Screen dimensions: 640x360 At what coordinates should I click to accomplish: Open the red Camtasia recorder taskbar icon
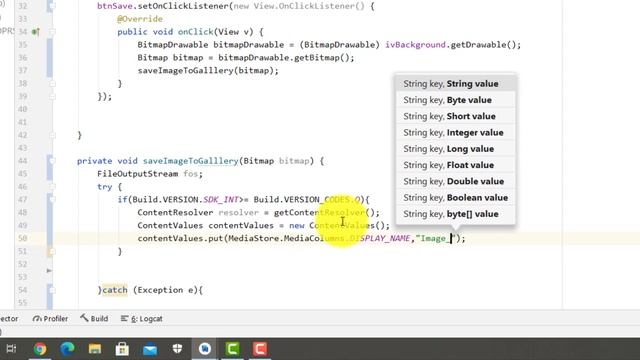260,349
